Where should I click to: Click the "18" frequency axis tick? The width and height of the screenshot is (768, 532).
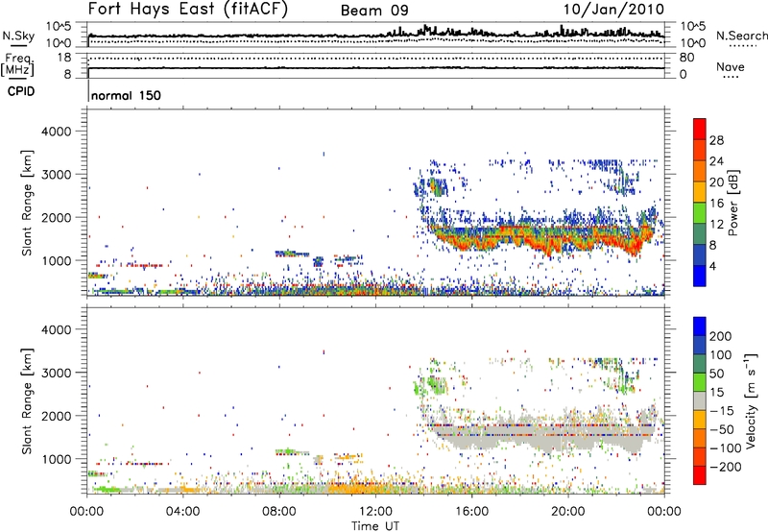click(x=64, y=58)
